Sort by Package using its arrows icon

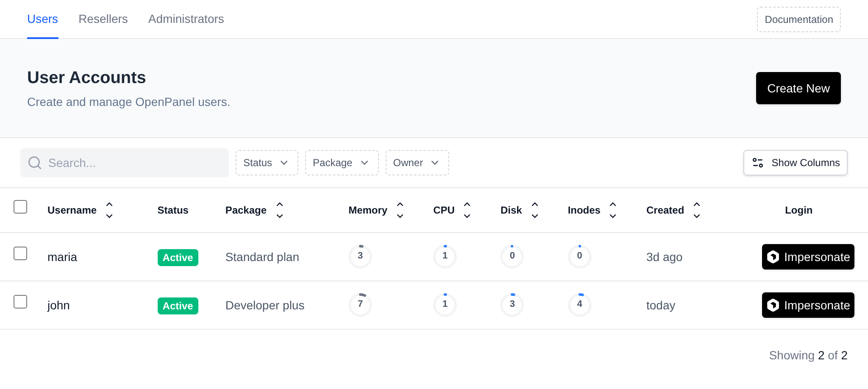pos(280,210)
